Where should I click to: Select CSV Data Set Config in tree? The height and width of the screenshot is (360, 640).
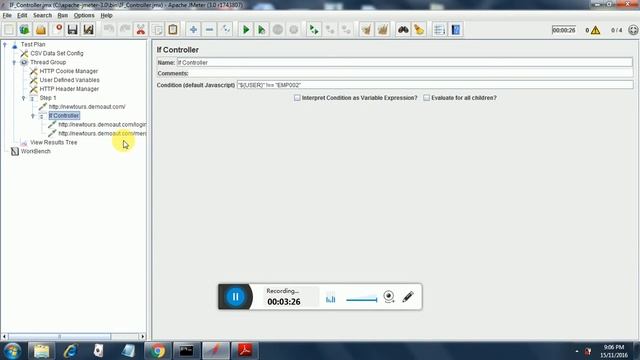57,53
